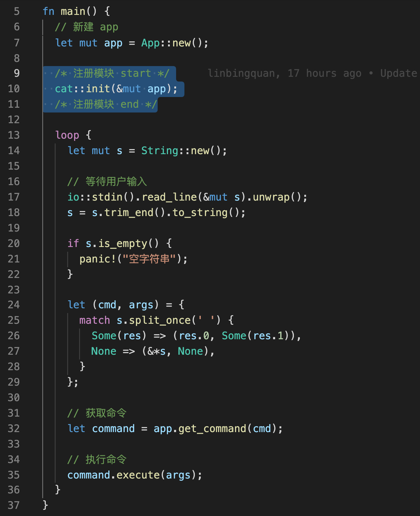
Task: Click 'get_command' on line 32
Action: pyautogui.click(x=212, y=429)
